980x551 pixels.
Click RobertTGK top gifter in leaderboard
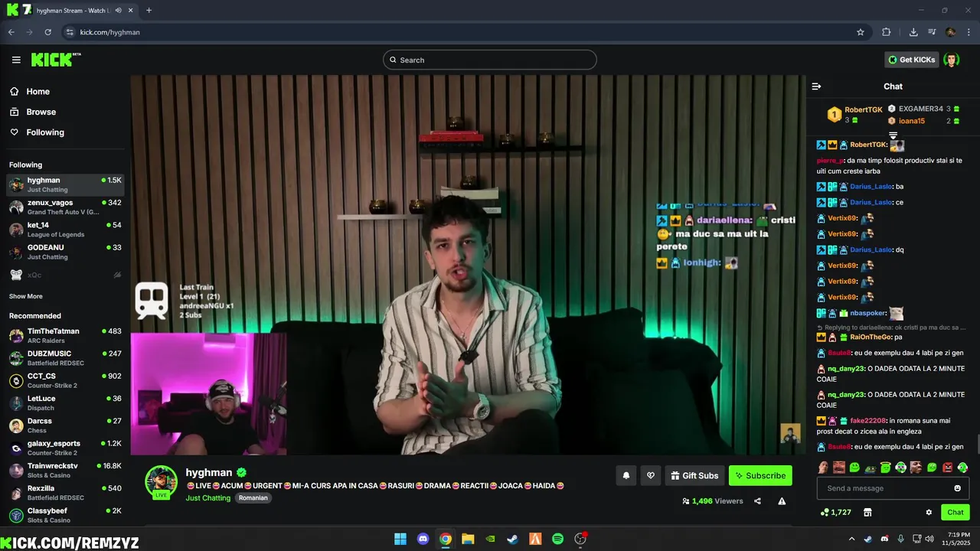pos(855,114)
